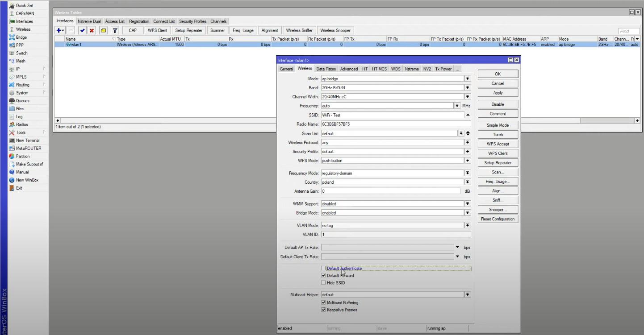
Task: Open the Country dropdown showing poland
Action: pyautogui.click(x=468, y=182)
